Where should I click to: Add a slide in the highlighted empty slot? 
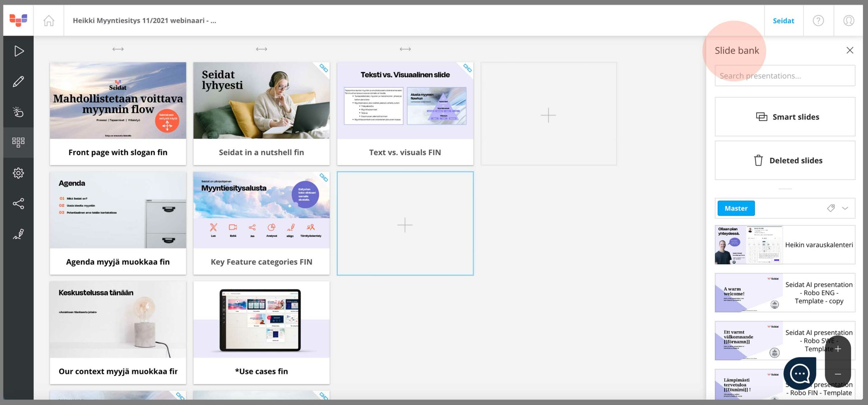[405, 224]
